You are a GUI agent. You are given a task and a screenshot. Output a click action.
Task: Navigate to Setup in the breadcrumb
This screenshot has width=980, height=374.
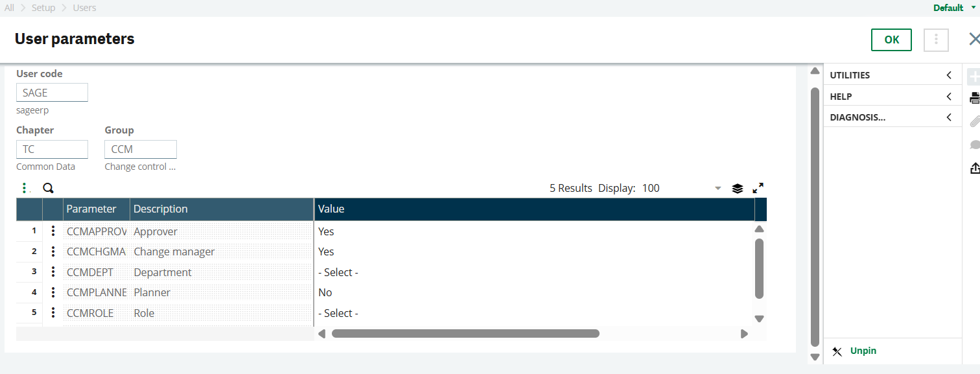coord(43,7)
